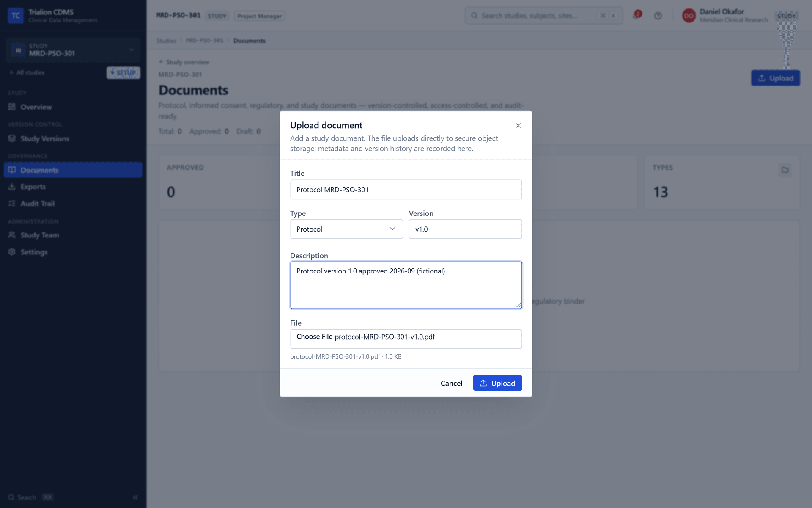Click the Trialion CDMS logo icon
Image resolution: width=812 pixels, height=508 pixels.
(16, 16)
